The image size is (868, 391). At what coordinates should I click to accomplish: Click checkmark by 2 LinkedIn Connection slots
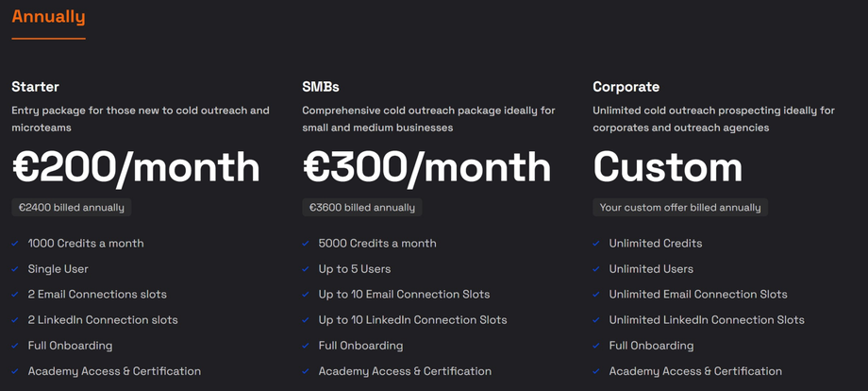(x=15, y=320)
